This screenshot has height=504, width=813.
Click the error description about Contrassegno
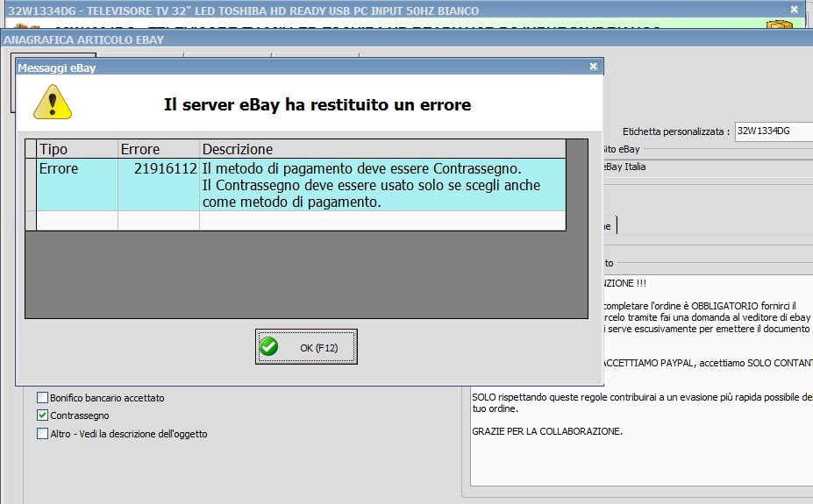382,184
